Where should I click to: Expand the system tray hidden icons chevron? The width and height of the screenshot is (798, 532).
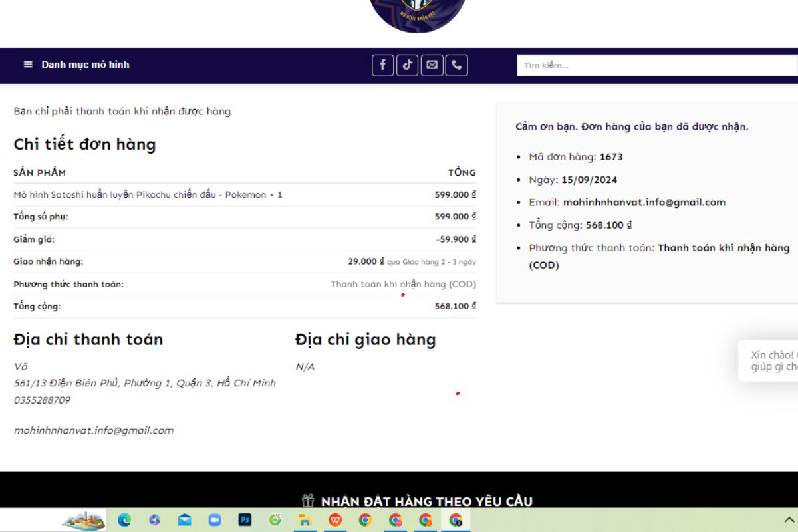click(789, 519)
